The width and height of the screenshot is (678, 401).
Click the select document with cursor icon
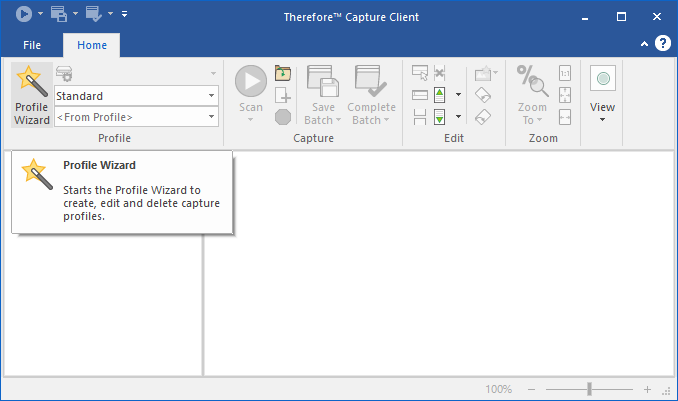coord(420,73)
